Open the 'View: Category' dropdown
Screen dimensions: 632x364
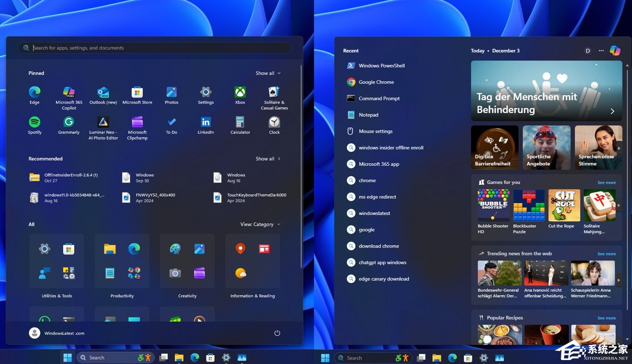(260, 224)
